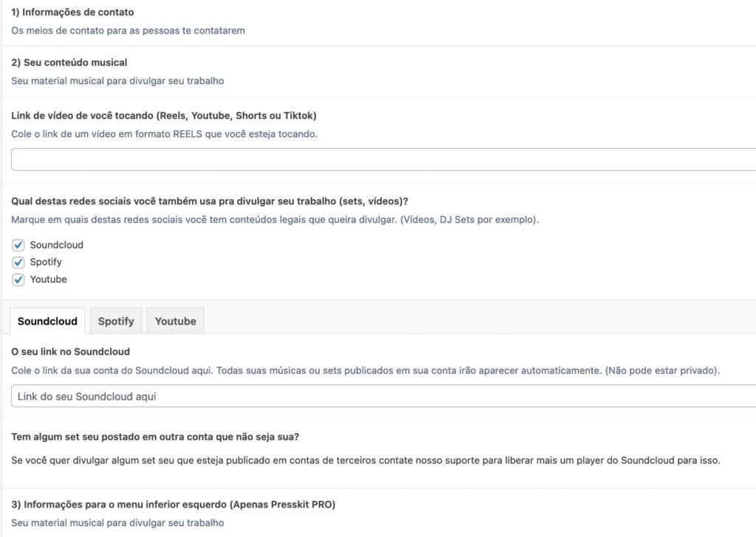
Task: Click the Soundcloud link input field
Action: click(x=384, y=396)
